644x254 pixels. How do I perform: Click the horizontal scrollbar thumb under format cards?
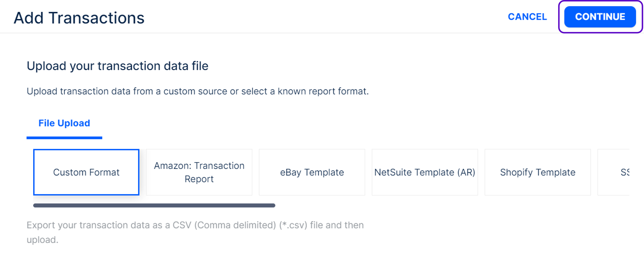click(x=154, y=205)
